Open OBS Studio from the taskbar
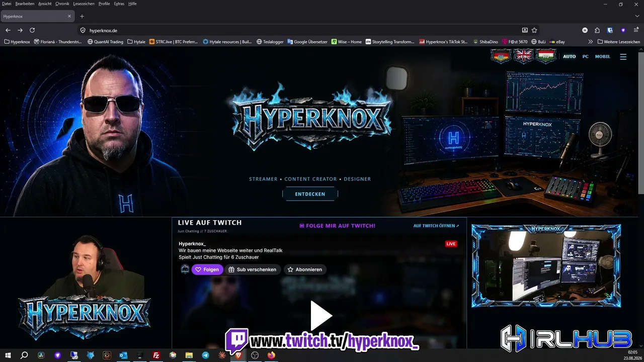The width and height of the screenshot is (644, 362). (255, 355)
